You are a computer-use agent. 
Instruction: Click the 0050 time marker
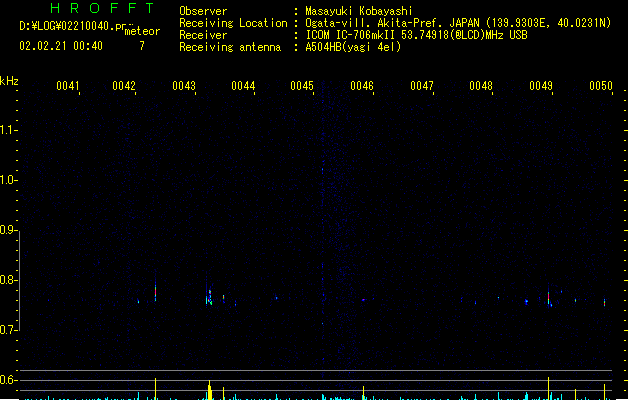point(601,86)
